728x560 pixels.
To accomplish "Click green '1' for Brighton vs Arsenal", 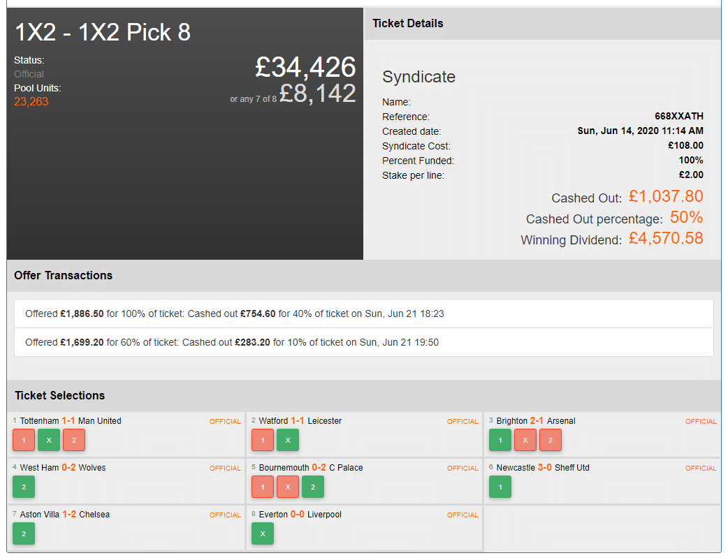I will tap(500, 440).
